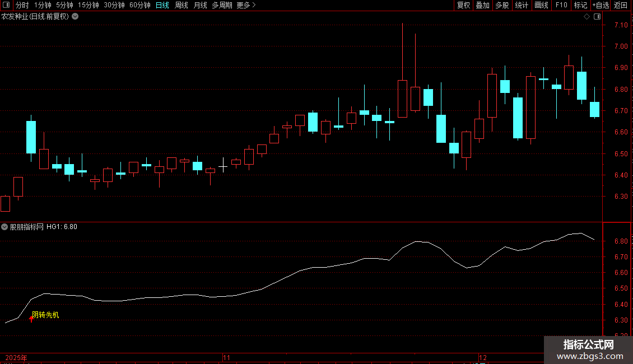The height and width of the screenshot is (364, 633).
Task: Click the 7.00 price axis label
Action: (621, 46)
